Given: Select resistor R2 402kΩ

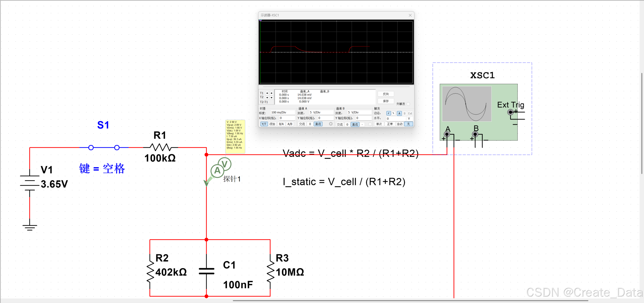Looking at the screenshot, I should coord(150,271).
